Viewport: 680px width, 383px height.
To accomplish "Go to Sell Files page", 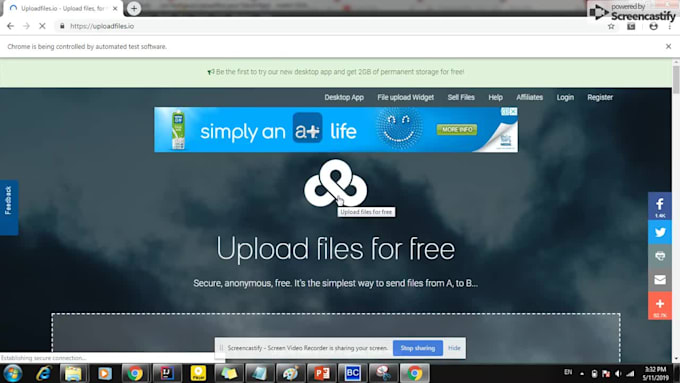I will (461, 97).
